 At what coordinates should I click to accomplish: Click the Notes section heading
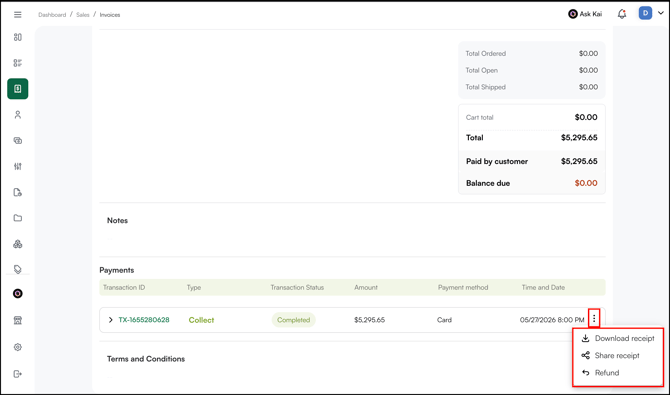point(117,221)
